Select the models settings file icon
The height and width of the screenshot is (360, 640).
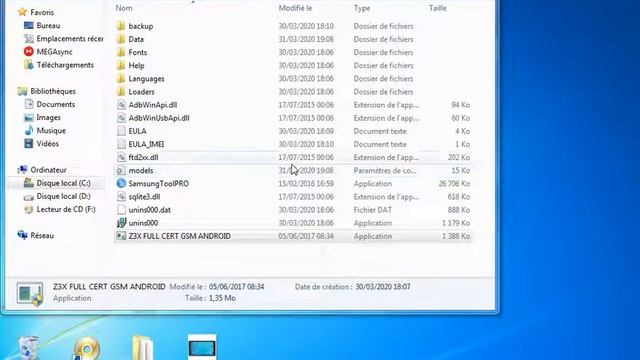pos(121,170)
